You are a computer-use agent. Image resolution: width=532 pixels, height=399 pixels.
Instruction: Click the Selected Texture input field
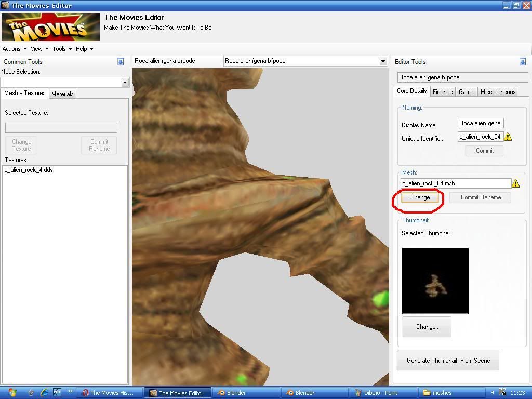[61, 128]
